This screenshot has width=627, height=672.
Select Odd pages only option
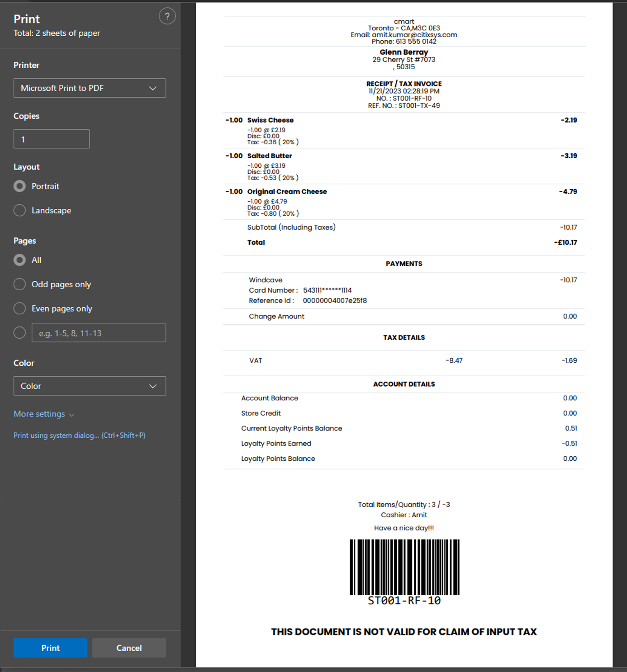tap(20, 284)
